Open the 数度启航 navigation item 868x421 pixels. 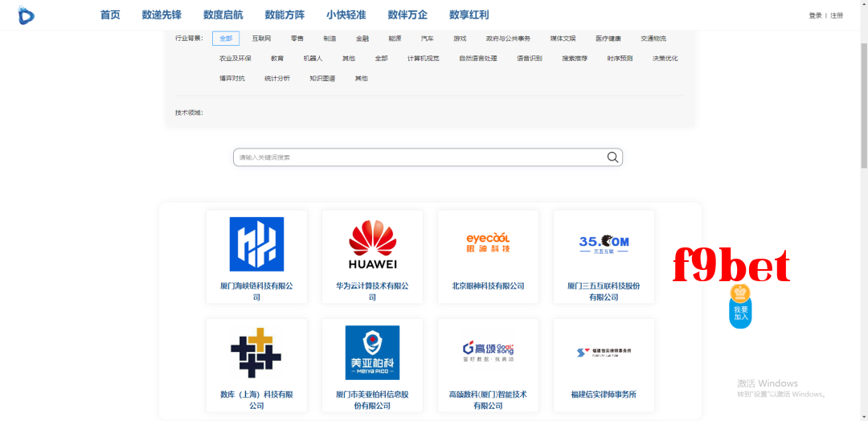point(223,15)
